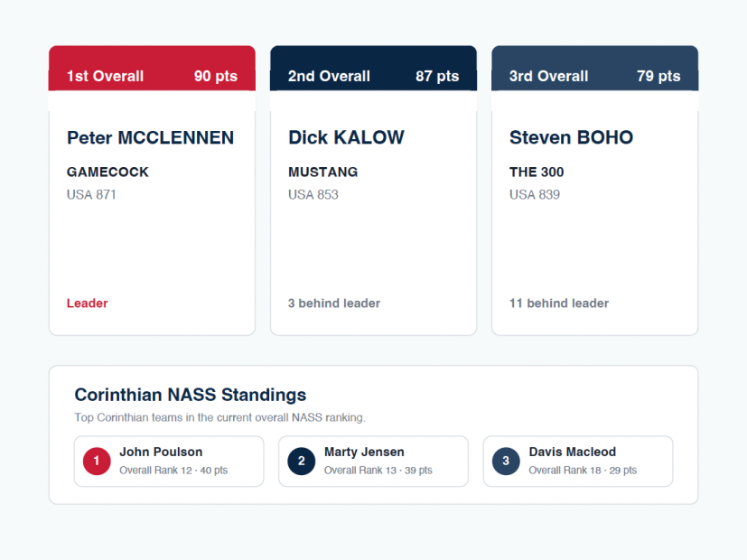Click the slate rank 3 circle badge

(x=506, y=461)
